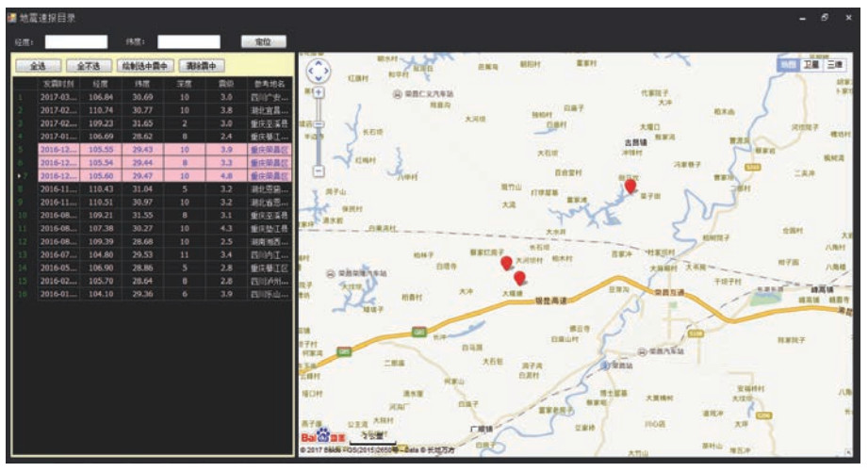Click the red epicenter marker northeast of the map

[630, 186]
